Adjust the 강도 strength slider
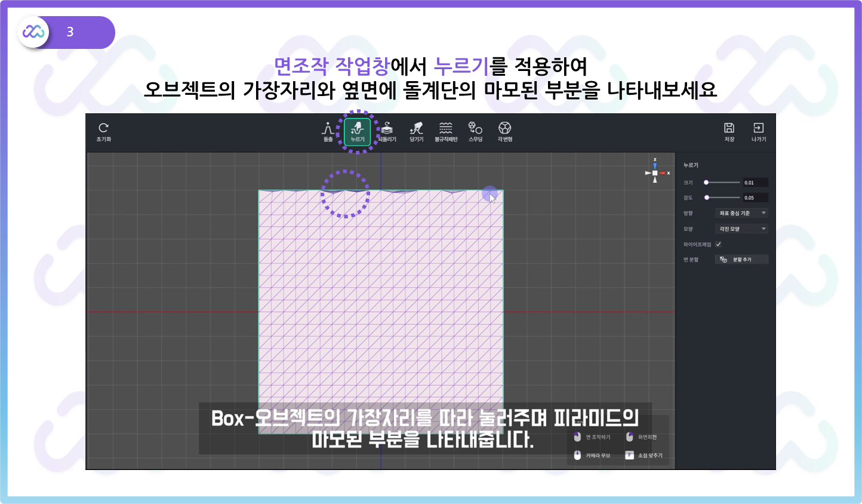Screen dimensions: 862x504 coord(722,197)
